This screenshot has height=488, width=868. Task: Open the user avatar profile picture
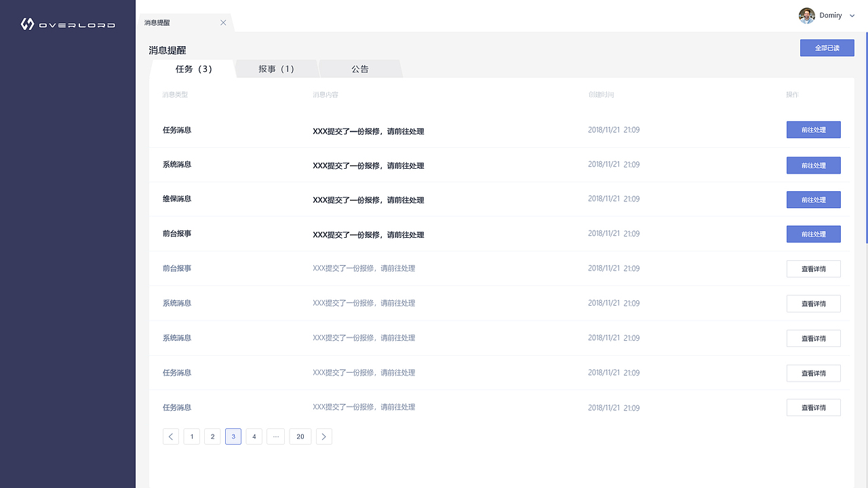click(806, 15)
